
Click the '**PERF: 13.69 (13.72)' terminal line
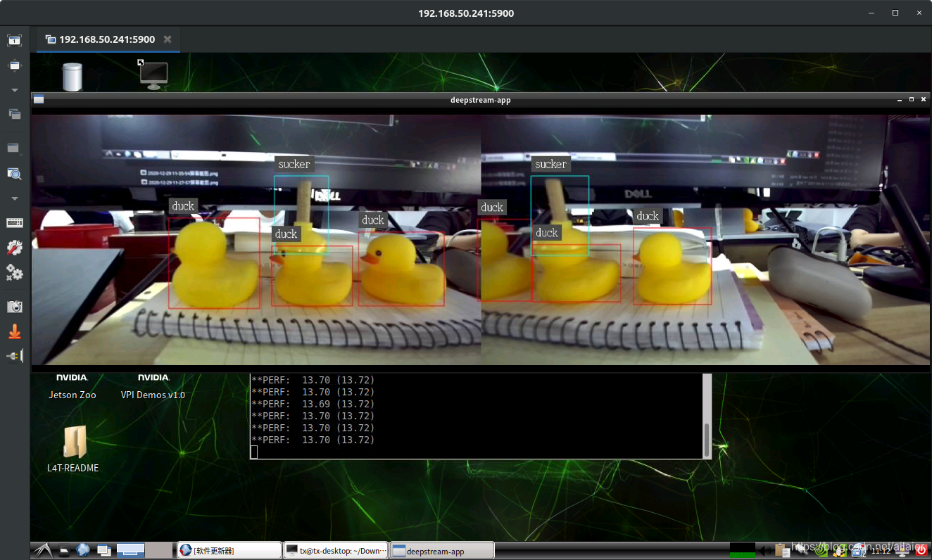[313, 404]
